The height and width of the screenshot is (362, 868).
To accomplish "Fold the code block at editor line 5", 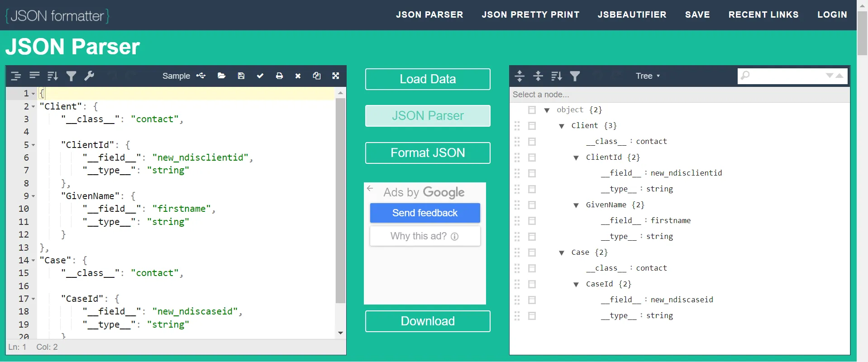I will (33, 145).
